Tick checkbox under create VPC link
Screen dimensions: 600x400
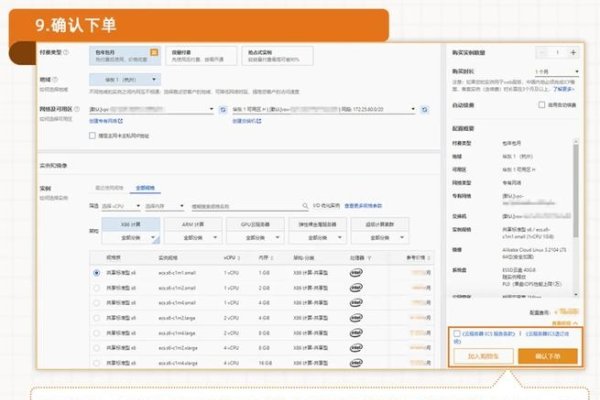[92, 136]
